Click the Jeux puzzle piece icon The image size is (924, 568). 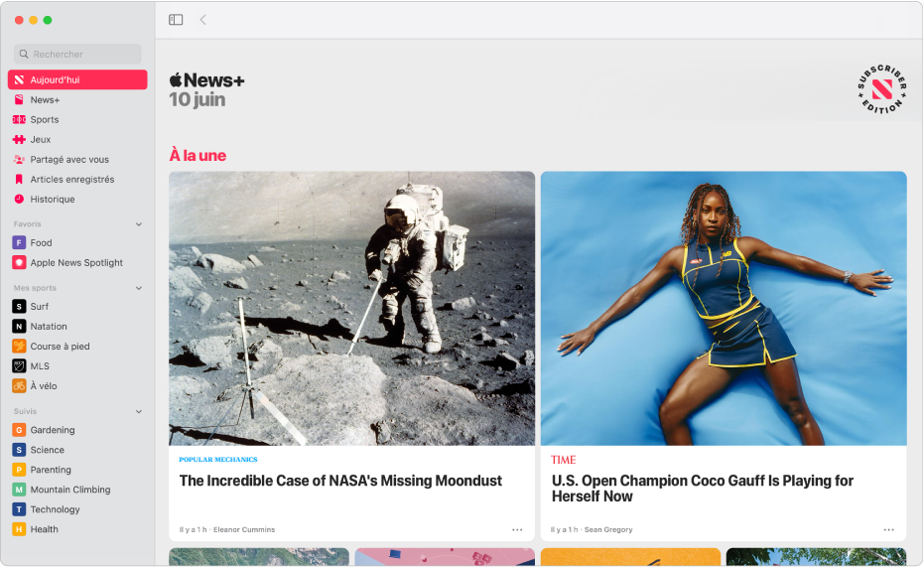pyautogui.click(x=19, y=140)
